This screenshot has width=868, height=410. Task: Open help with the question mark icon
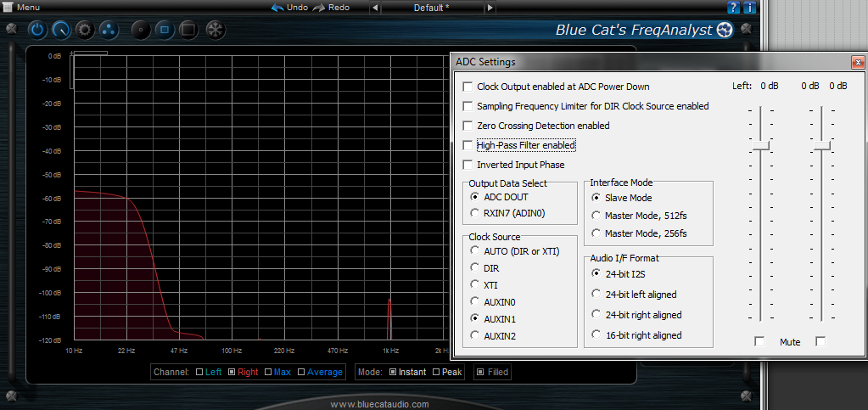tap(733, 8)
